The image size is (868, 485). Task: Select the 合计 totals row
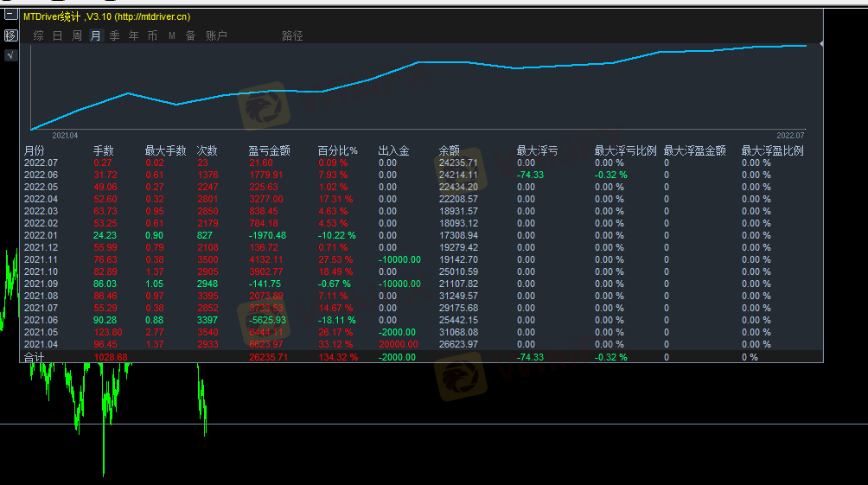pyautogui.click(x=34, y=356)
